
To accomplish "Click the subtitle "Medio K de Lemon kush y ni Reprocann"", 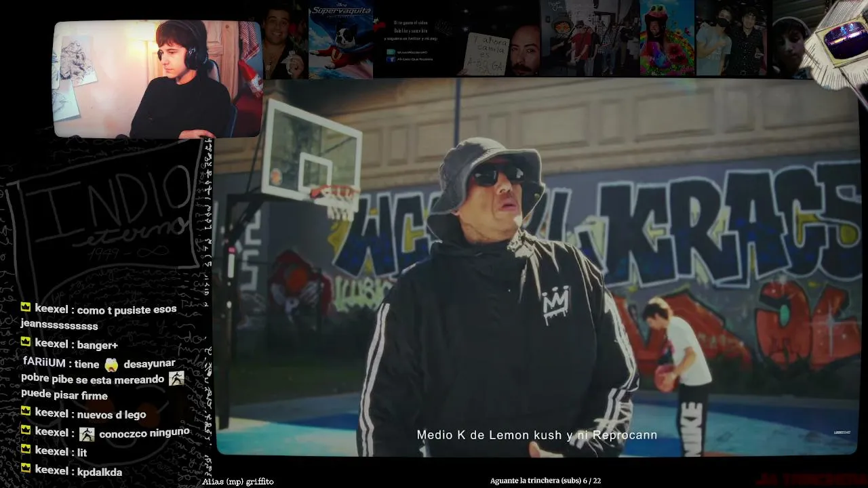I will [x=537, y=435].
